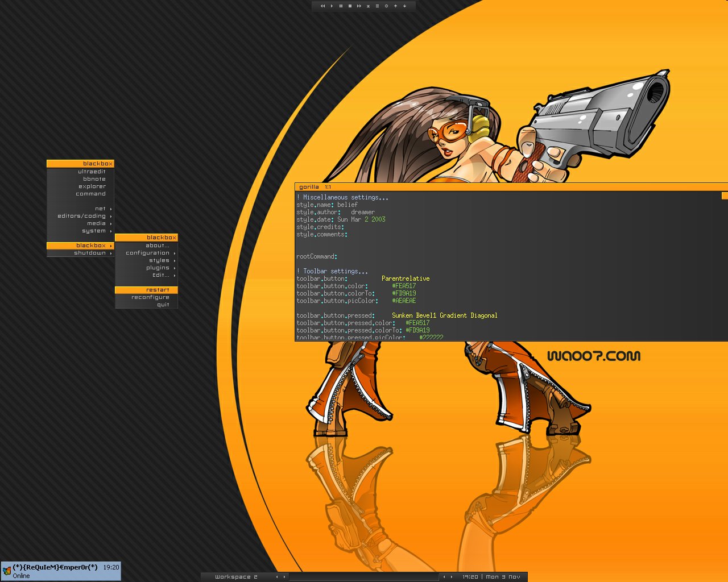Select reconfigure in the blackbox submenu
728x582 pixels.
146,297
